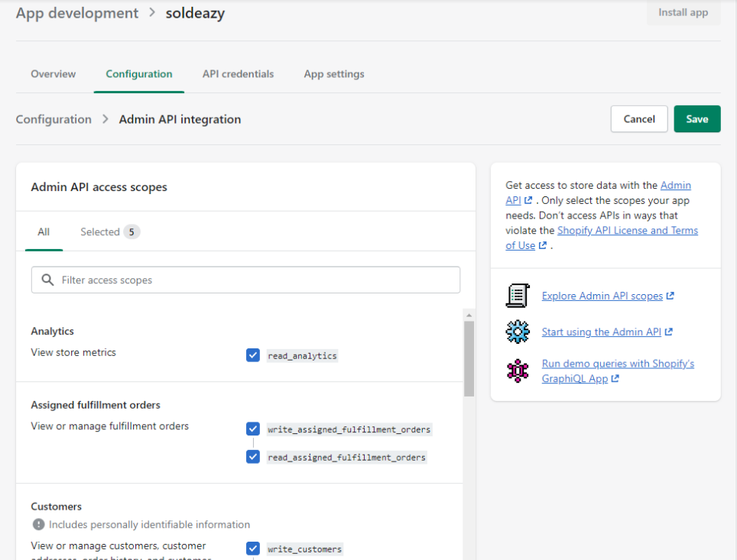Click external-link icon after Admin API link
Viewport: 737px width, 560px height.
[528, 200]
